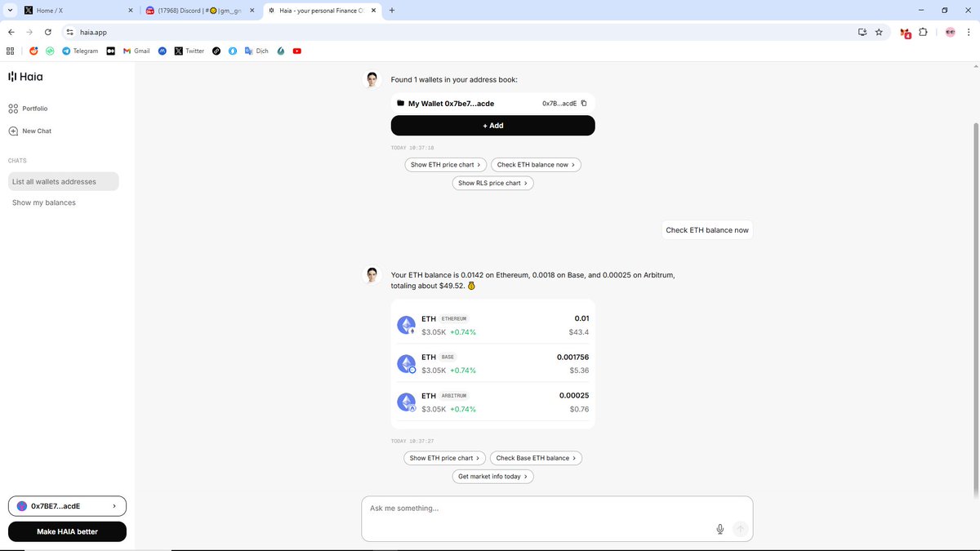This screenshot has width=980, height=551.
Task: Click the ETH Base network token icon
Action: point(406,363)
